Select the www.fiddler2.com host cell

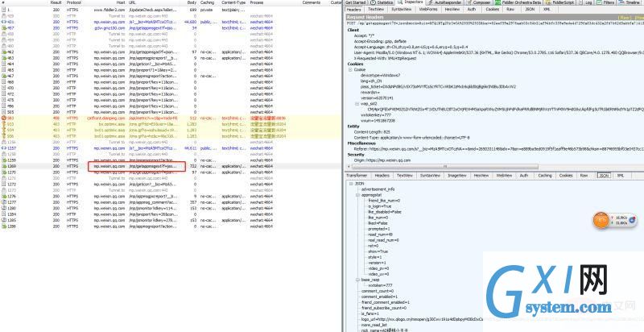coord(109,10)
